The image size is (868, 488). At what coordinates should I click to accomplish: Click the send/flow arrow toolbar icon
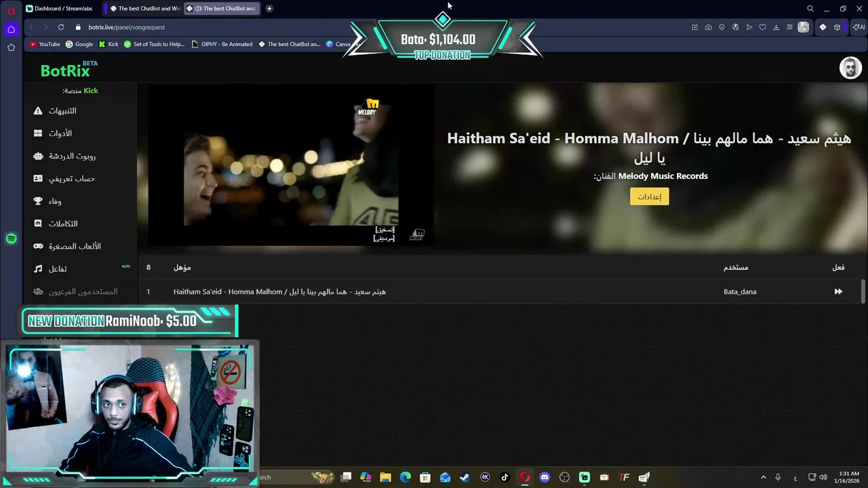pos(749,27)
